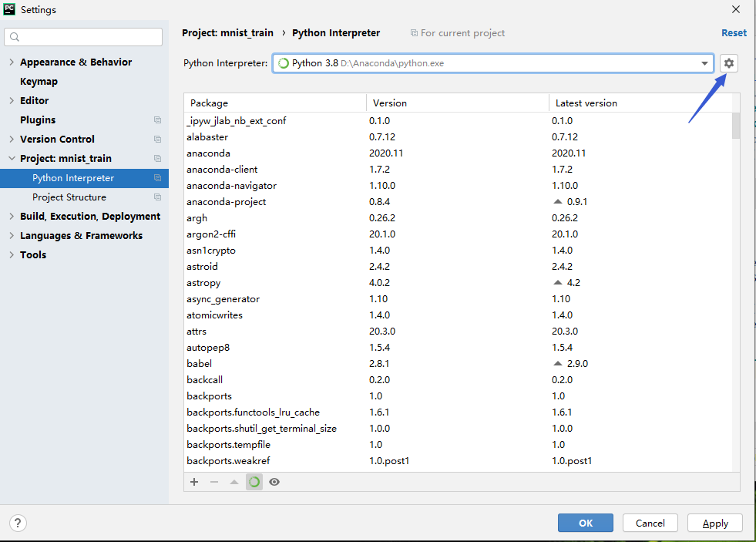Click the 2020.11 version of anaconda
This screenshot has height=542, width=756.
386,153
